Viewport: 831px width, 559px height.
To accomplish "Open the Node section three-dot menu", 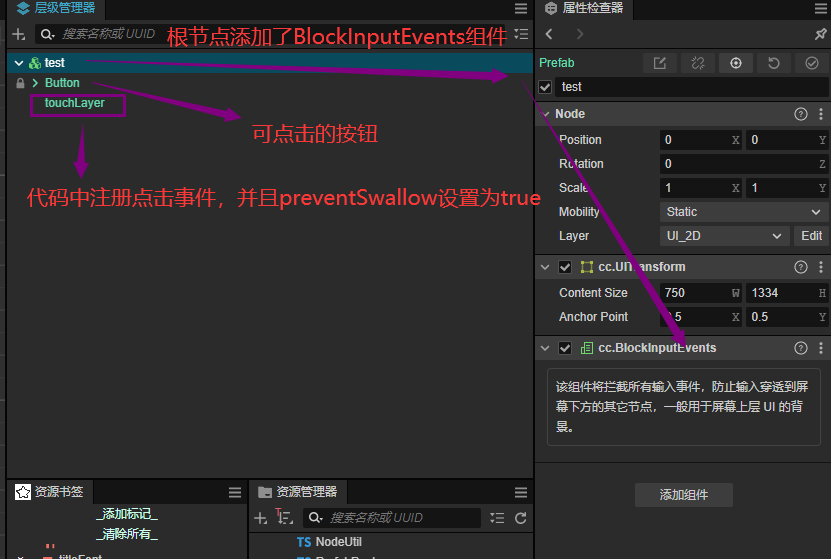I will point(821,114).
